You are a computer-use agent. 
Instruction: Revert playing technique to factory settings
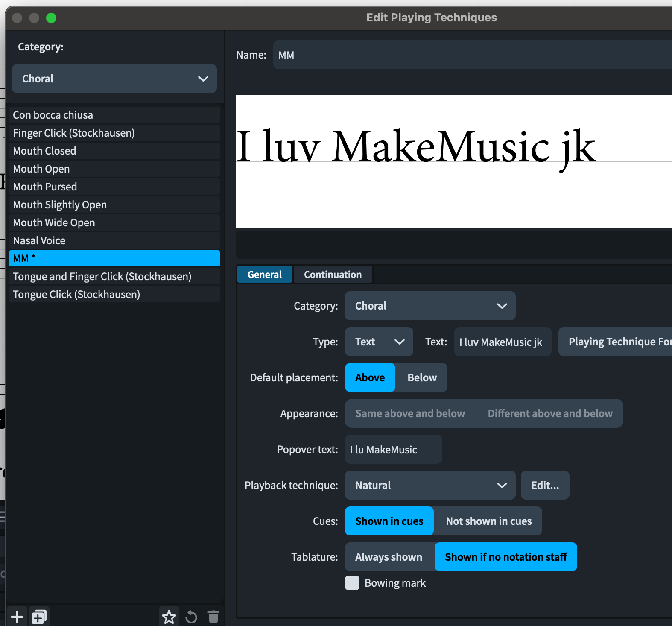191,617
